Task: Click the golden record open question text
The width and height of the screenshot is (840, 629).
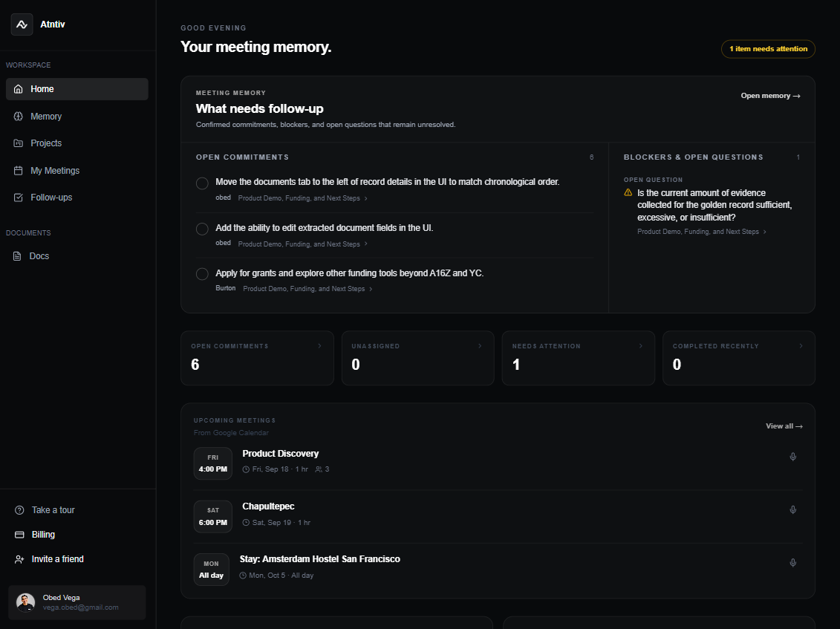Action: click(714, 205)
